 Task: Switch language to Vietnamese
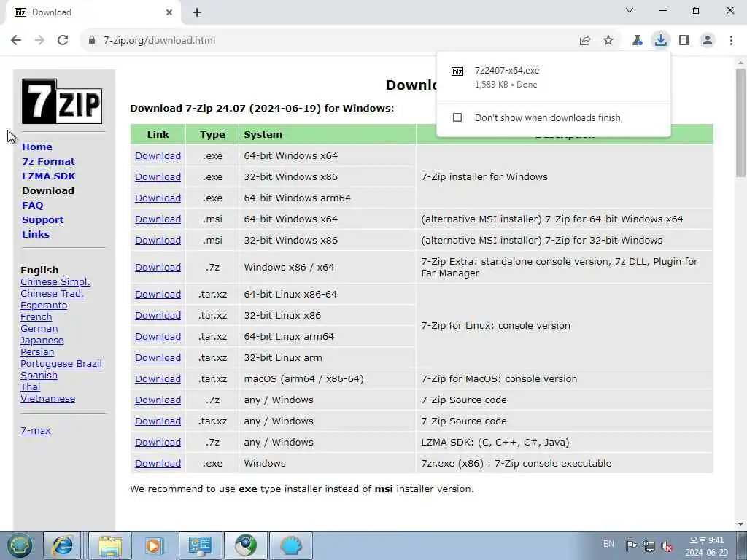(47, 399)
